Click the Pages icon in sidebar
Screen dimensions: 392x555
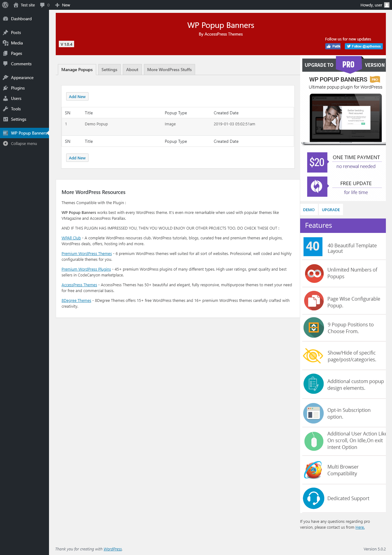pos(6,53)
